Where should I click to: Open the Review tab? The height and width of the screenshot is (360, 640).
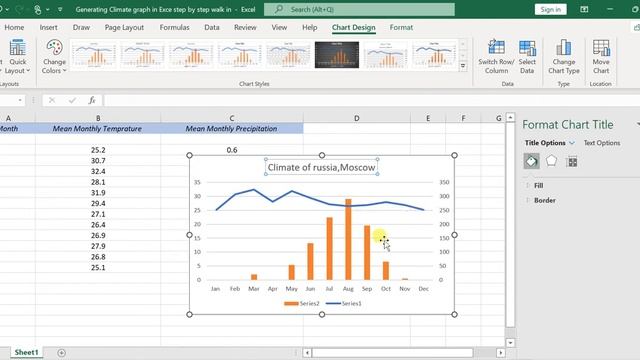pos(245,27)
